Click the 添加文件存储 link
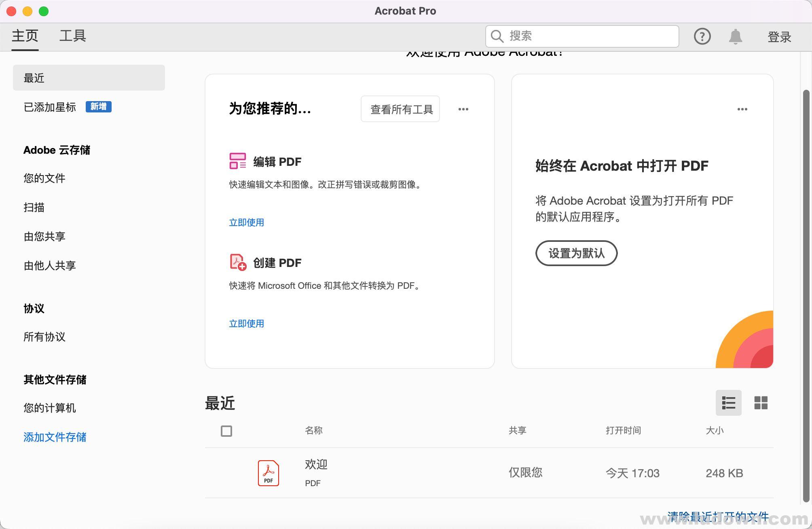This screenshot has height=529, width=812. 55,437
